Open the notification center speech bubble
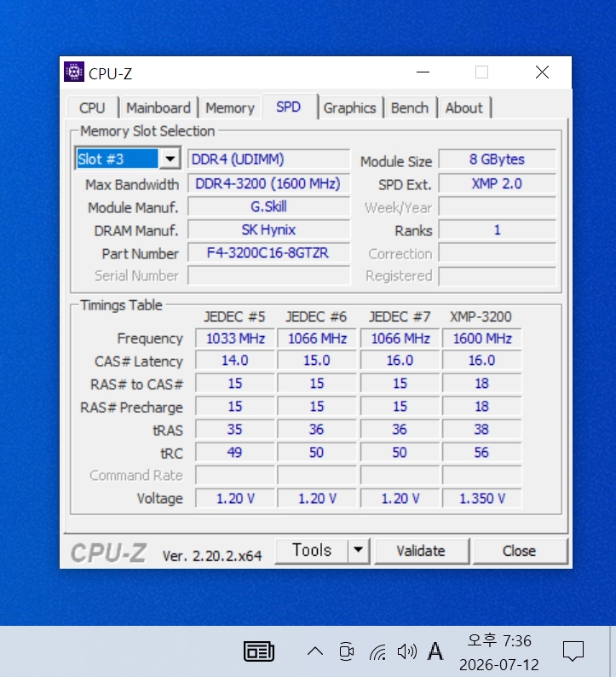The image size is (616, 677). tap(573, 651)
